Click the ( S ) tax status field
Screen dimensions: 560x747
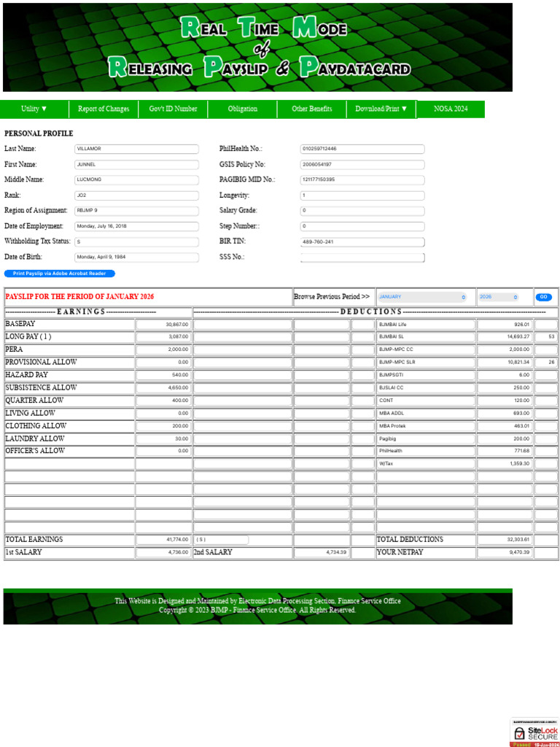tap(222, 540)
